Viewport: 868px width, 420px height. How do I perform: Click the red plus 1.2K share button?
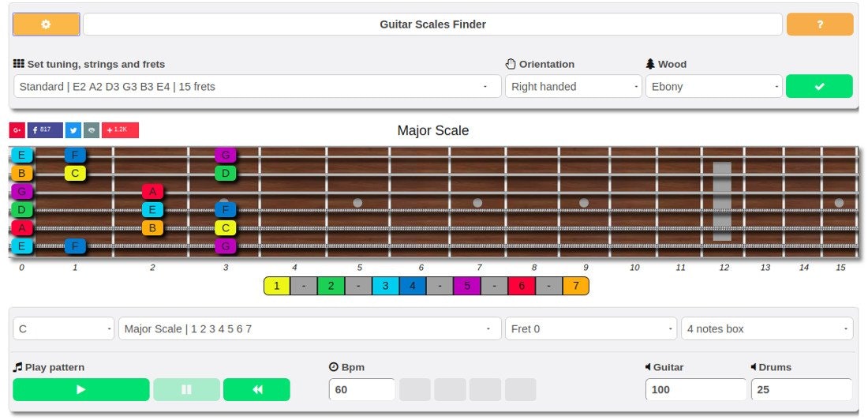click(x=120, y=130)
